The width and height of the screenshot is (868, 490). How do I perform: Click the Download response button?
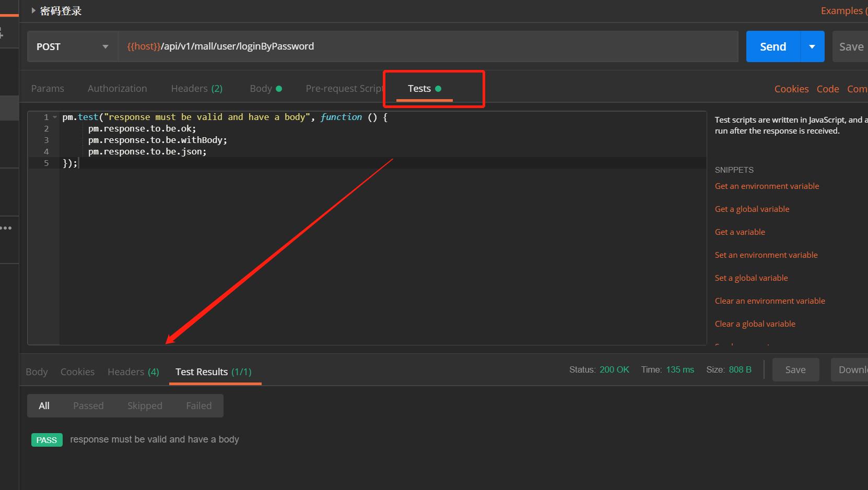[850, 369]
